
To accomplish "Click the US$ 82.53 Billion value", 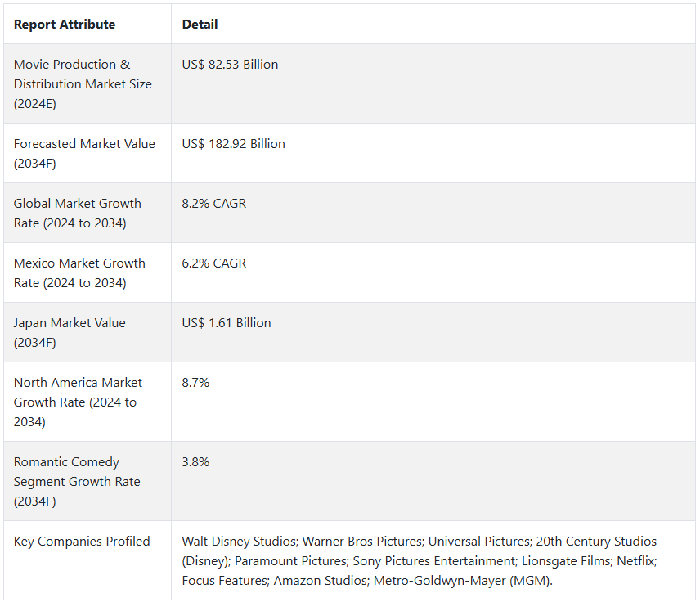I will 230,65.
